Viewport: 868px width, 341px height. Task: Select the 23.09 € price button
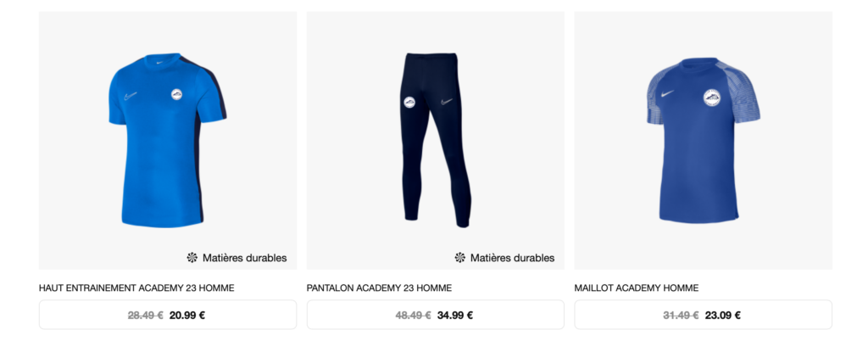point(703,315)
